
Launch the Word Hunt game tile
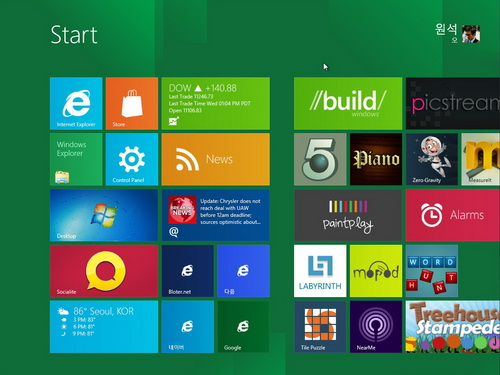pyautogui.click(x=432, y=271)
